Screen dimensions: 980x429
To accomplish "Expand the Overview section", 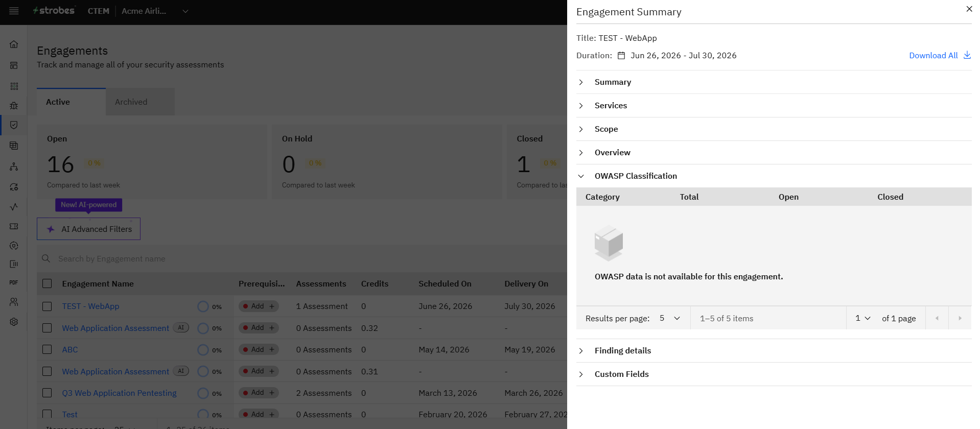I will coord(774,153).
